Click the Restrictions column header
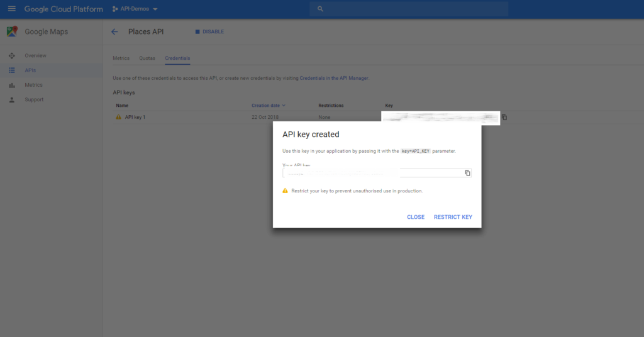The width and height of the screenshot is (644, 337). tap(331, 106)
